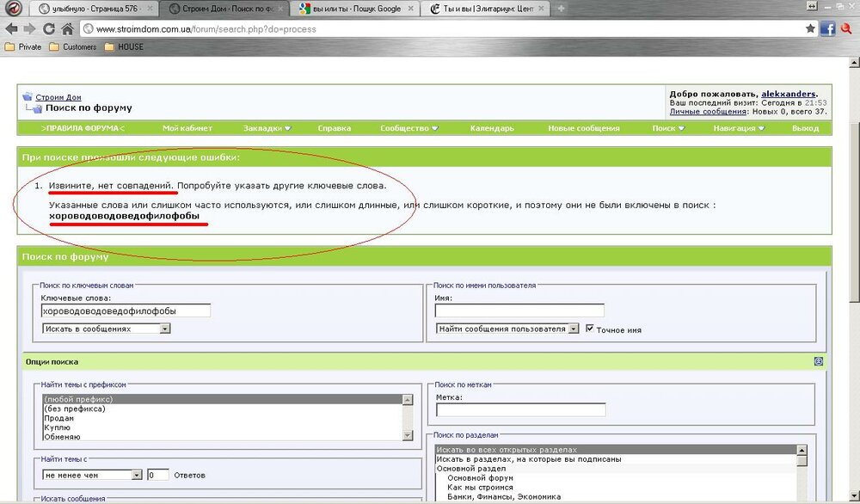
Task: Open Личные сообщения link
Action: (708, 111)
